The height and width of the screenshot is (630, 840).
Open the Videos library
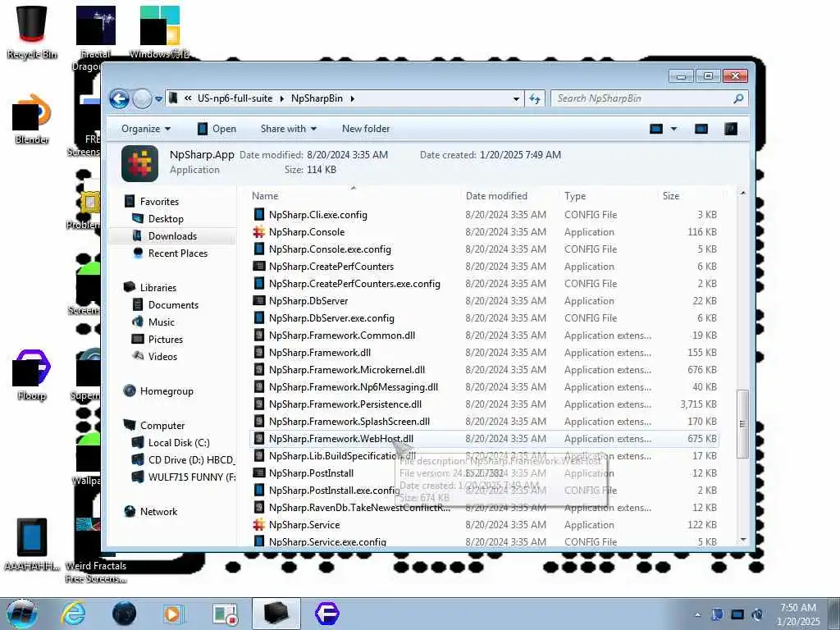[162, 356]
